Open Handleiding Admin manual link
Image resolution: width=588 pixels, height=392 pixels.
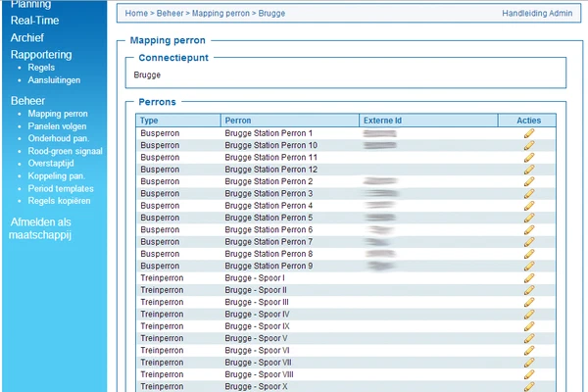pyautogui.click(x=537, y=13)
